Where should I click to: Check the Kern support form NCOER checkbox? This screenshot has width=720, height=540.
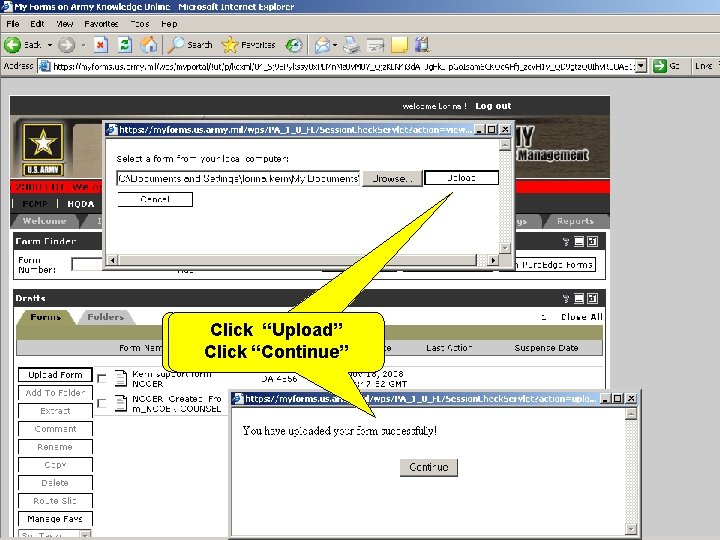click(101, 378)
